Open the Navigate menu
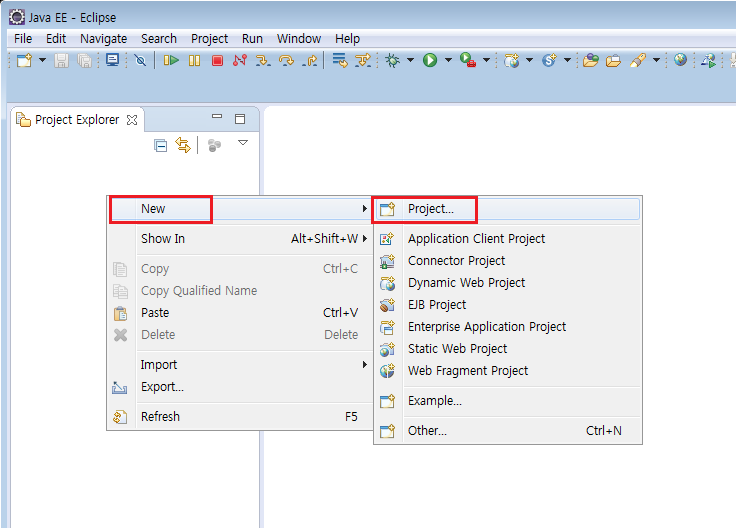This screenshot has height=528, width=736. tap(103, 38)
